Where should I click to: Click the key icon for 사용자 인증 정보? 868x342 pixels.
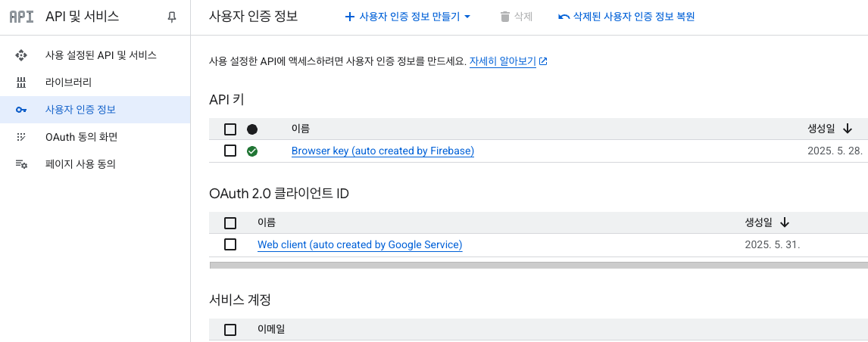point(21,110)
